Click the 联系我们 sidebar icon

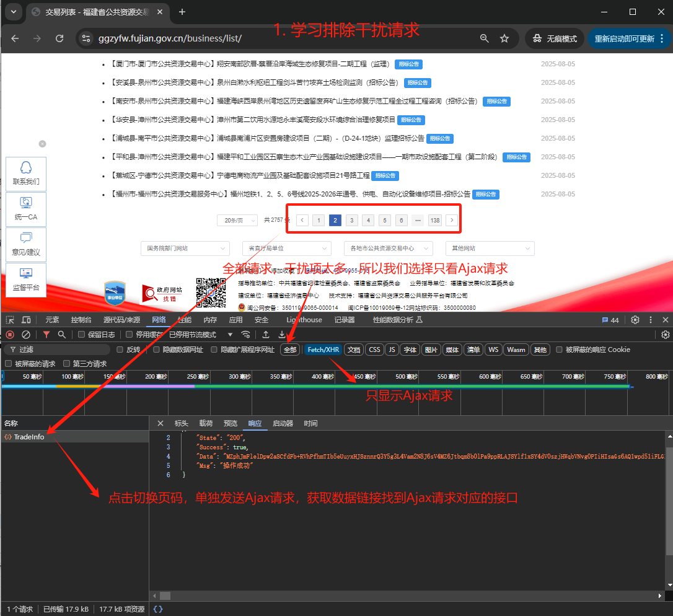click(x=26, y=174)
